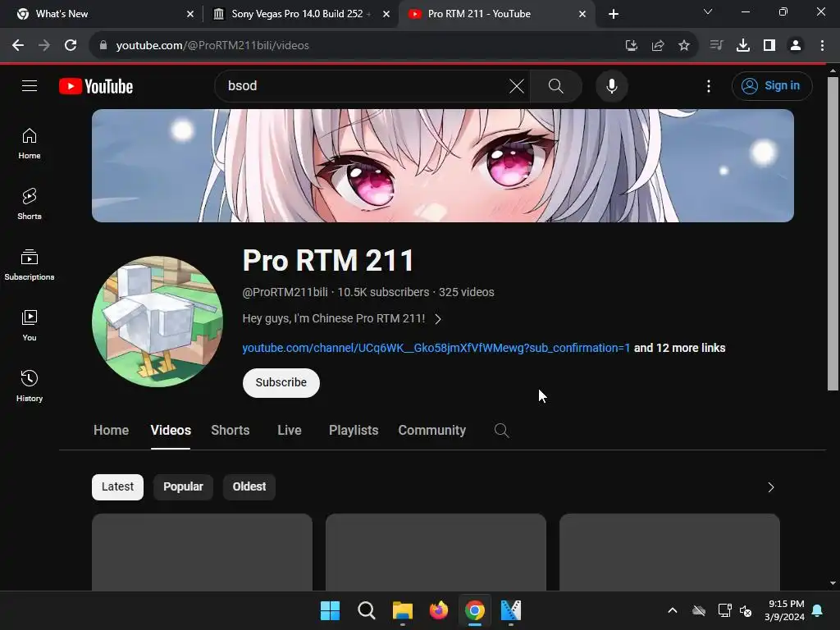The width and height of the screenshot is (840, 630).
Task: Clear the bsod search text
Action: 517,85
